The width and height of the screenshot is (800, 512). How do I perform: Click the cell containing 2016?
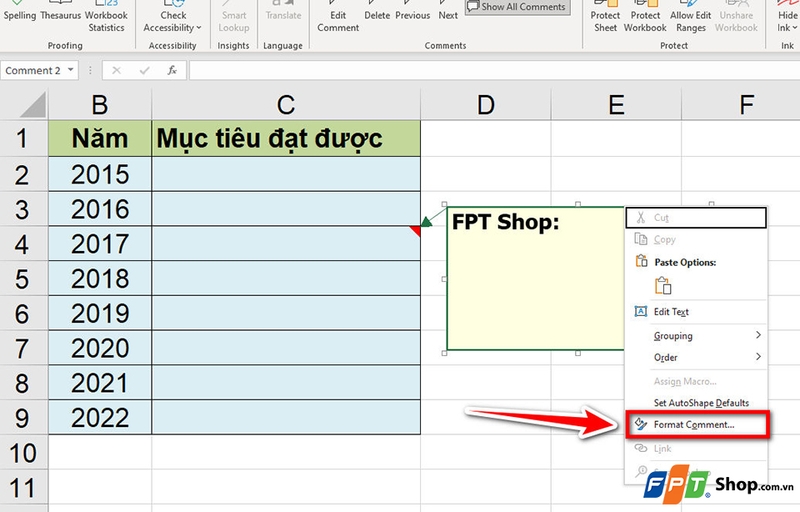tap(100, 209)
